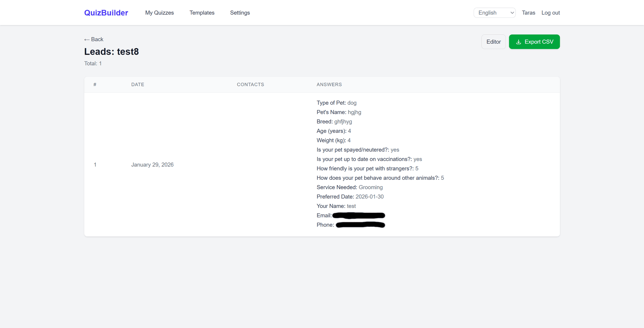The width and height of the screenshot is (644, 328).
Task: Click the Back link
Action: click(94, 39)
